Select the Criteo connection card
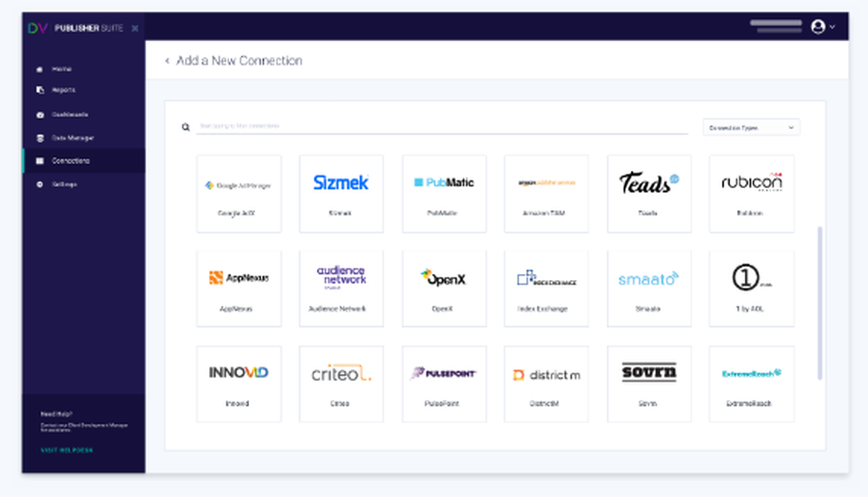868x497 pixels. point(341,384)
